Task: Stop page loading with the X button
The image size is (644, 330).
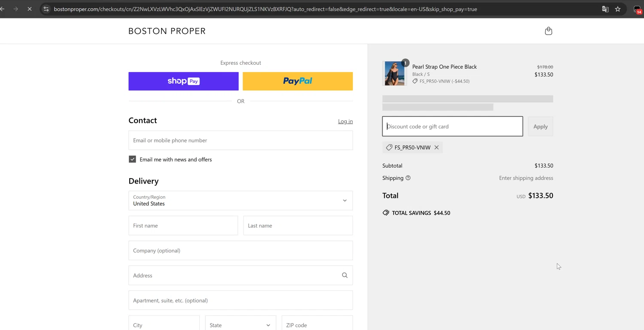Action: 30,9
